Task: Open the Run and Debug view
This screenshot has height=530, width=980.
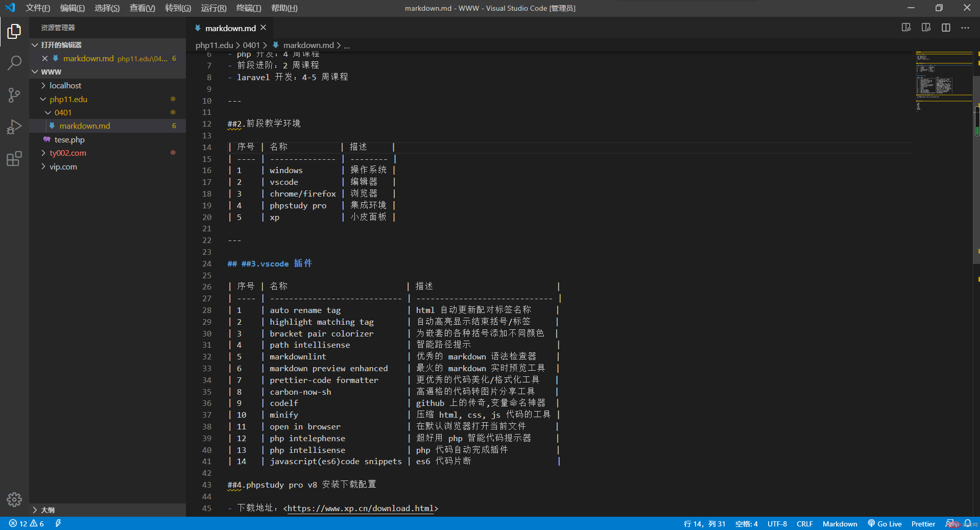Action: (14, 127)
